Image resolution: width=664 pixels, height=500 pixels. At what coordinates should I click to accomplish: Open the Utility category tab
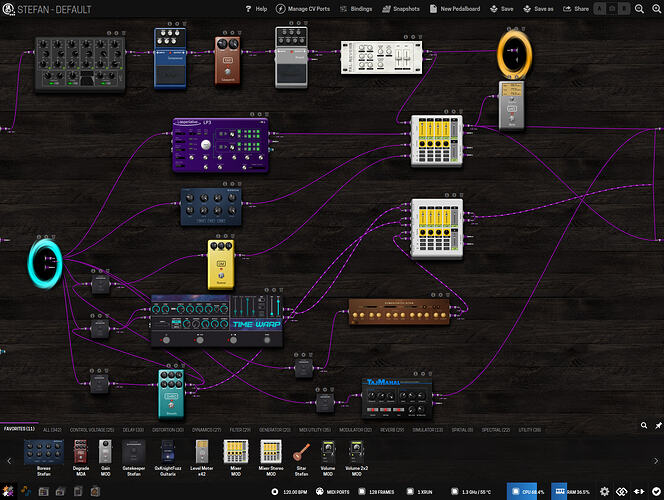[530, 430]
